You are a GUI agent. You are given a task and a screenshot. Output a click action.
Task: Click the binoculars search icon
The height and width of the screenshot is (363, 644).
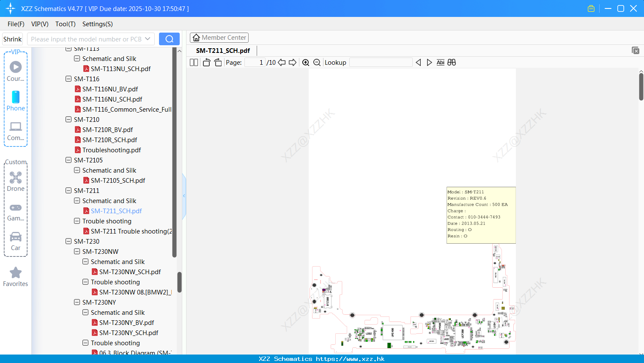pos(452,62)
